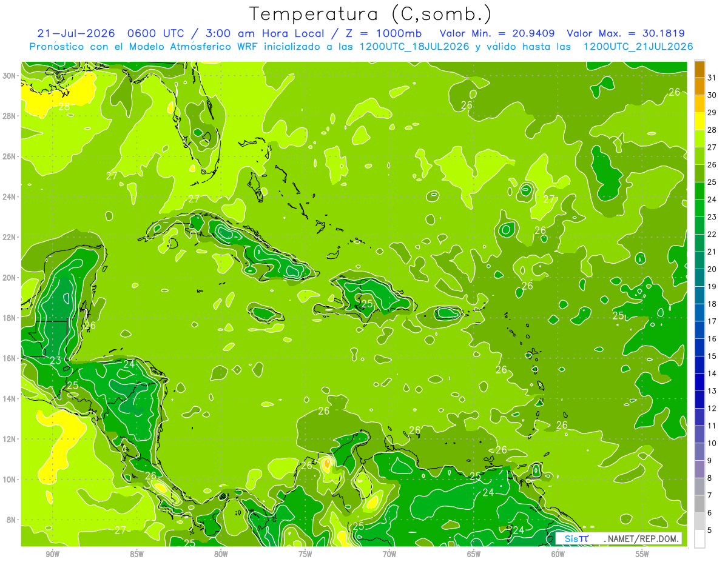Click the gray 6–7 band in the color scale
Image resolution: width=728 pixels, height=562 pixels.
(x=699, y=504)
